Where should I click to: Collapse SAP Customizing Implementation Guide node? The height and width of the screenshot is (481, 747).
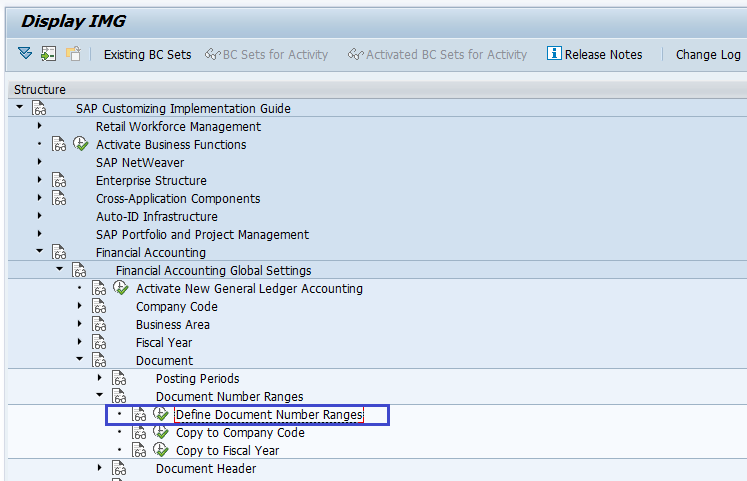coord(20,107)
